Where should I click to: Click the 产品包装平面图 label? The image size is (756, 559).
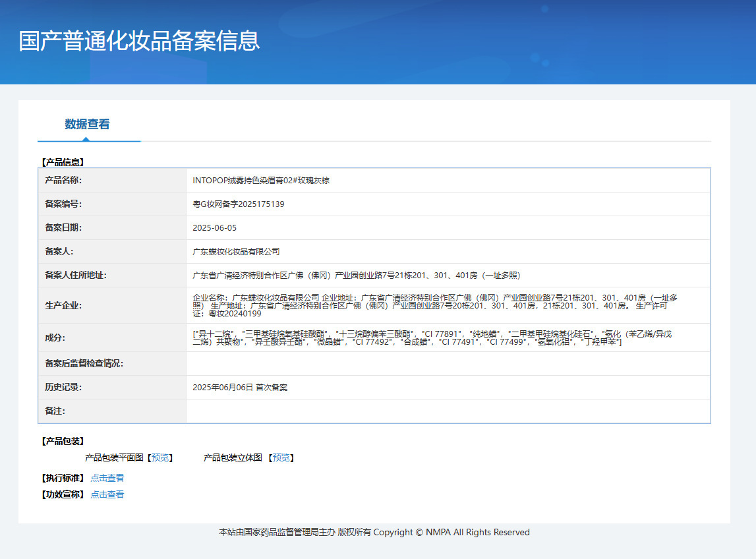pos(114,457)
